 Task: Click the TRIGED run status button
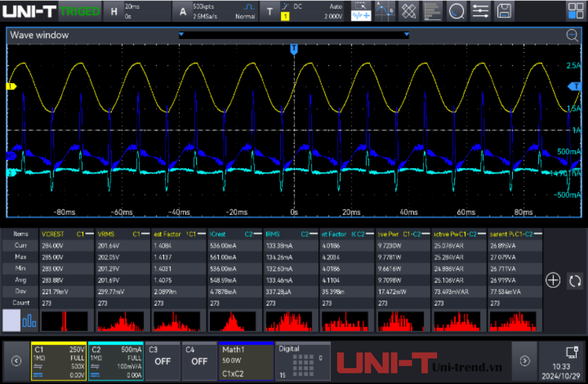pyautogui.click(x=80, y=12)
